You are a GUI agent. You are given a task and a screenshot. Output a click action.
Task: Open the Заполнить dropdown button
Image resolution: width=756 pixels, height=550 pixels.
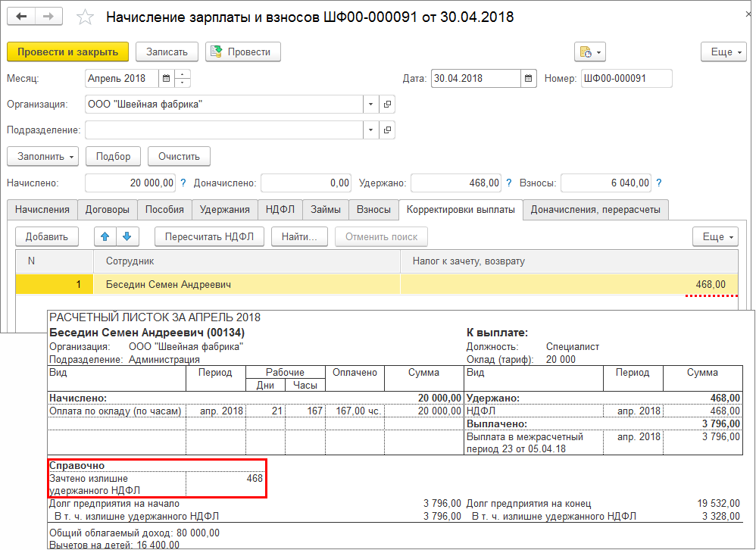(x=42, y=157)
